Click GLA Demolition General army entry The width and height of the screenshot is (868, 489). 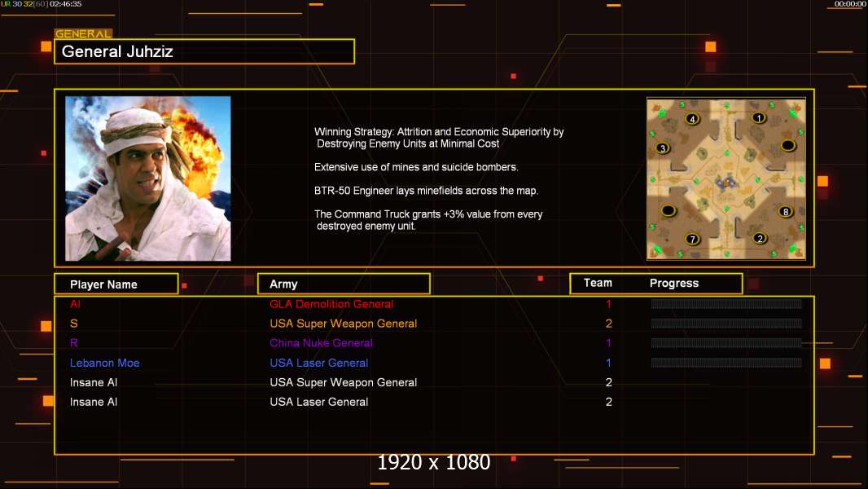pyautogui.click(x=331, y=304)
